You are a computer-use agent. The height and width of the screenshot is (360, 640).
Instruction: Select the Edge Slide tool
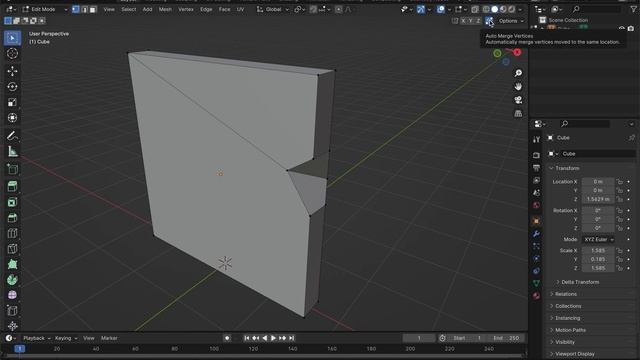[12, 310]
